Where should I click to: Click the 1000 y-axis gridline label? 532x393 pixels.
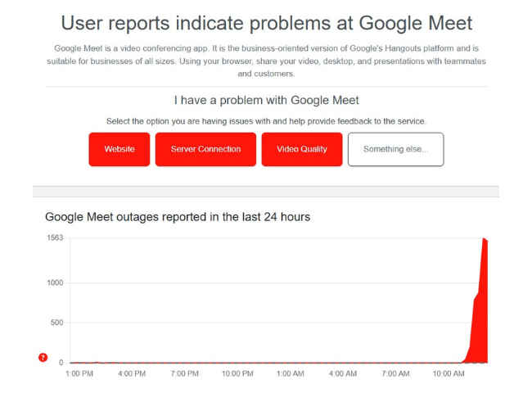tap(55, 282)
